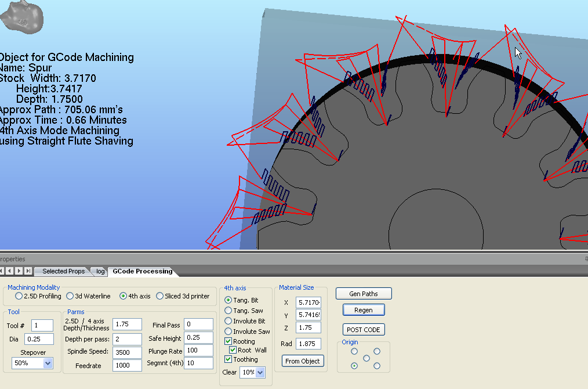Open the log tab
588x389 pixels.
pos(100,271)
